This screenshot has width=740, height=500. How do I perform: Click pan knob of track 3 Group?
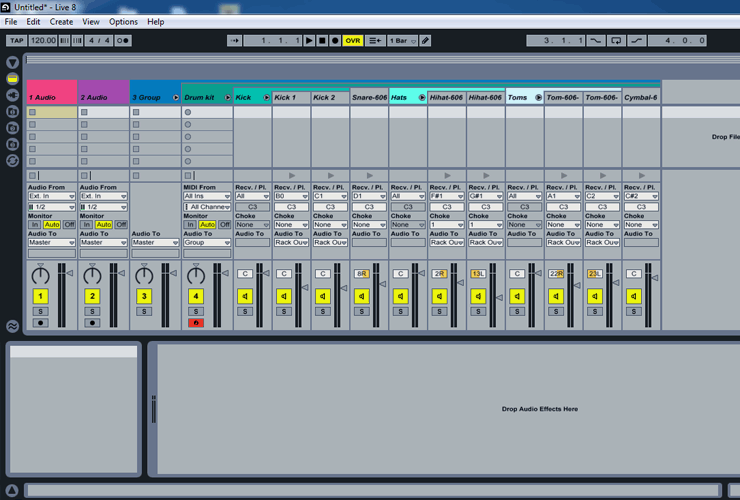click(144, 274)
